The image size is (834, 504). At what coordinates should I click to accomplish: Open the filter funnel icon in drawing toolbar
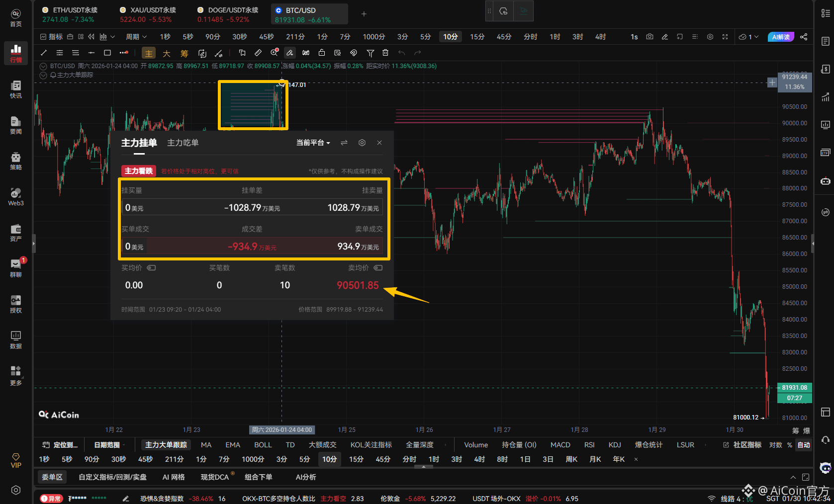coord(370,53)
